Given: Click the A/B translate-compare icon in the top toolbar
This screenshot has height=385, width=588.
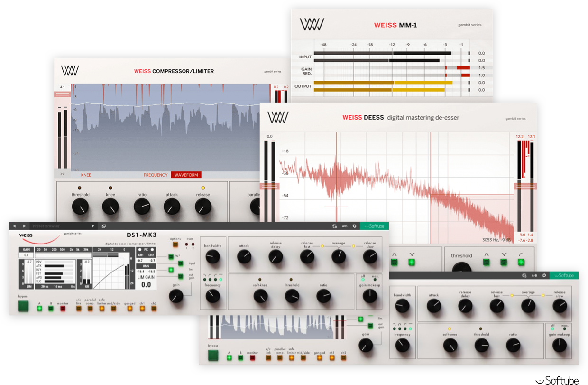Looking at the screenshot, I should (335, 226).
